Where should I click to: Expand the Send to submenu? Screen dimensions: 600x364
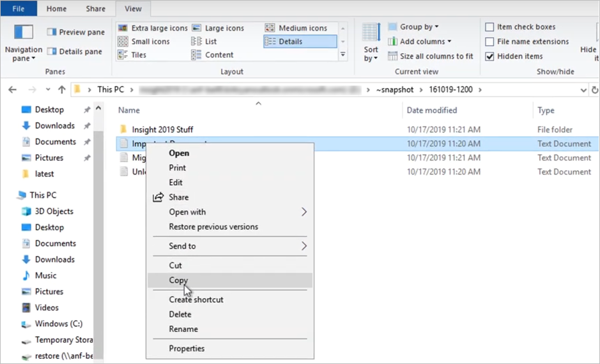(229, 246)
